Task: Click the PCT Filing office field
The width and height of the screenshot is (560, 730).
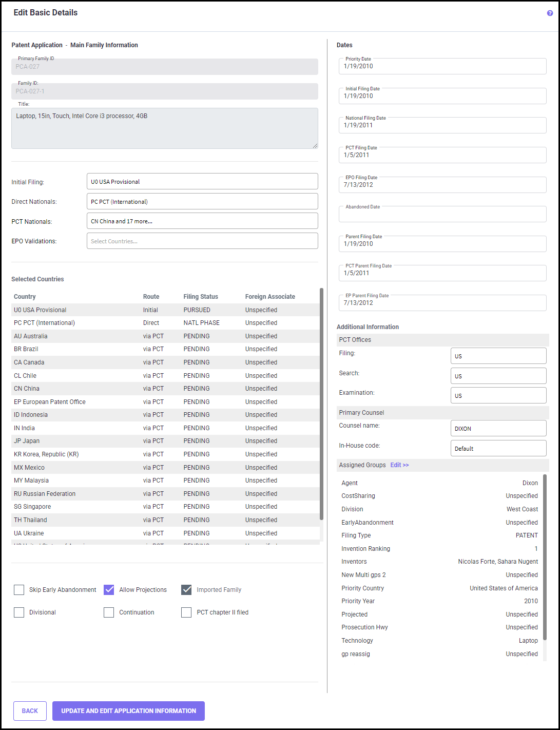Action: 498,356
